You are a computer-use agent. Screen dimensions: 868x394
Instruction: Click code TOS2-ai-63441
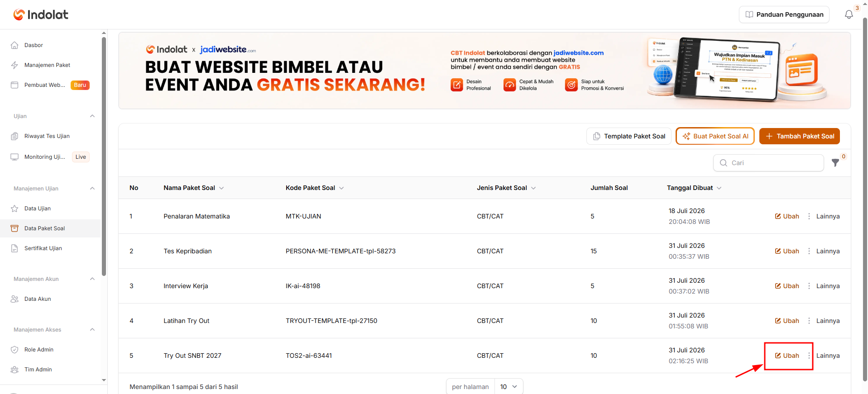309,356
